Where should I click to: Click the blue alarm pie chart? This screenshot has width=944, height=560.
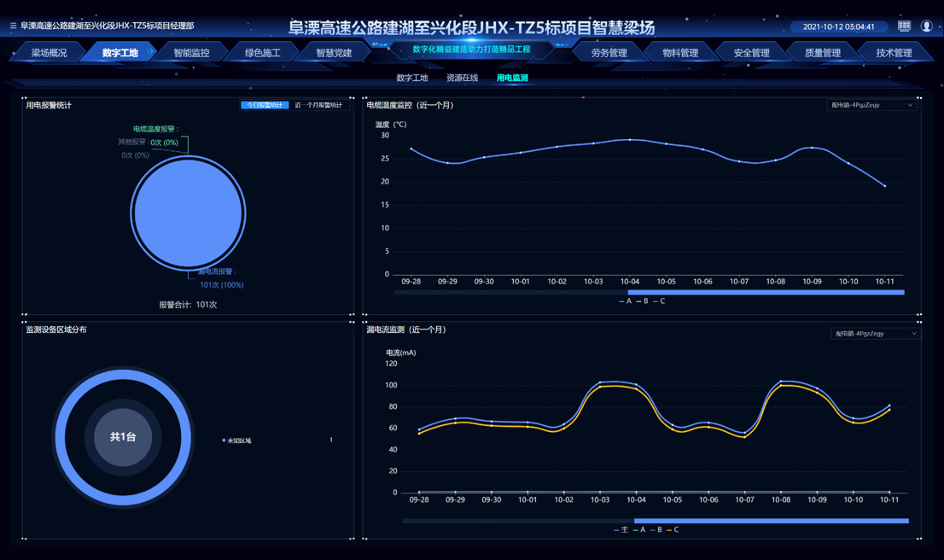[188, 213]
